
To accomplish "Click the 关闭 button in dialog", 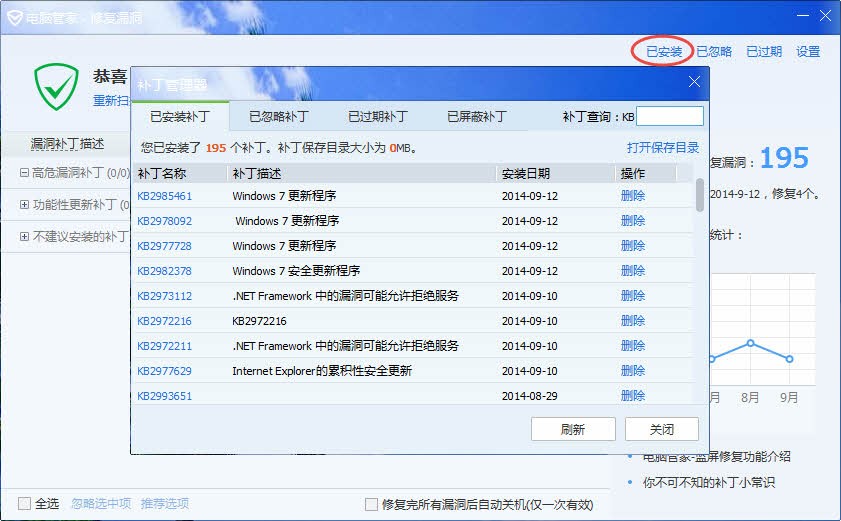I will 661,429.
